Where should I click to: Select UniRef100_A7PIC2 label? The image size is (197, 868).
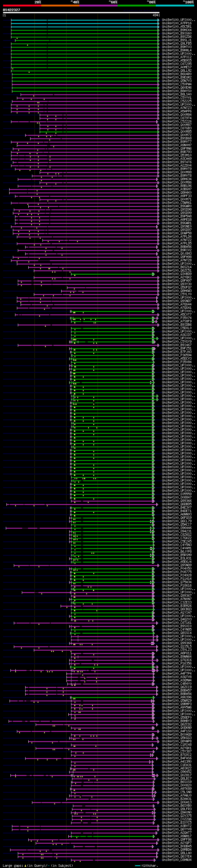click(x=177, y=57)
